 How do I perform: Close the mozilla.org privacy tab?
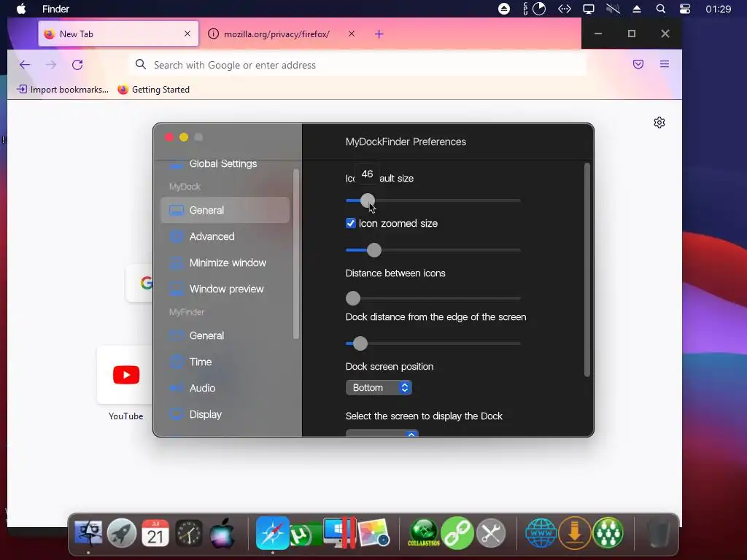(352, 34)
